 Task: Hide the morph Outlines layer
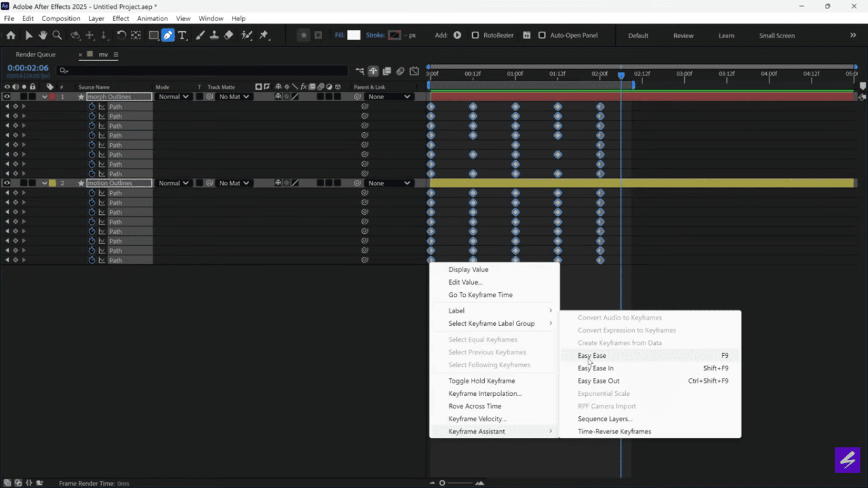tap(7, 97)
